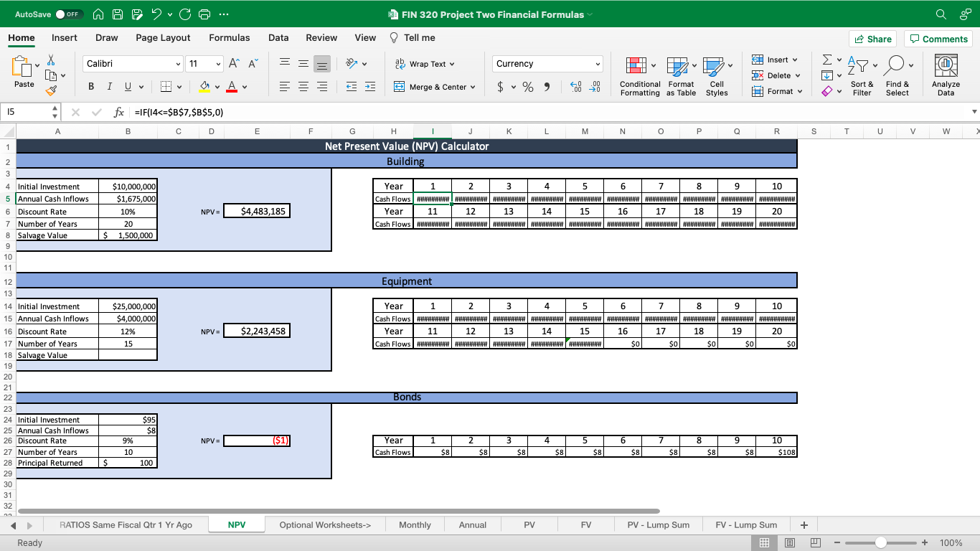The image size is (980, 551).
Task: Switch to the PV - Lump Sum sheet tab
Action: pyautogui.click(x=658, y=525)
